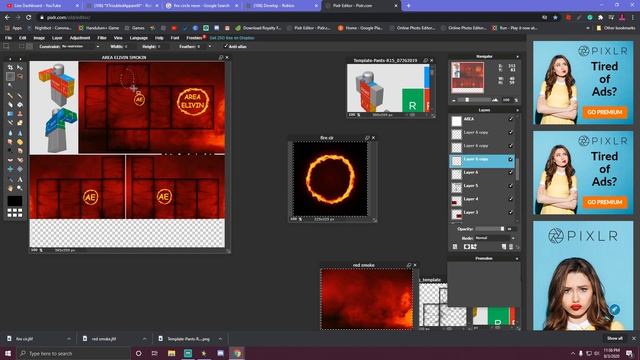Select the Clone stamp tool
This screenshot has width=640, height=360.
click(x=20, y=113)
